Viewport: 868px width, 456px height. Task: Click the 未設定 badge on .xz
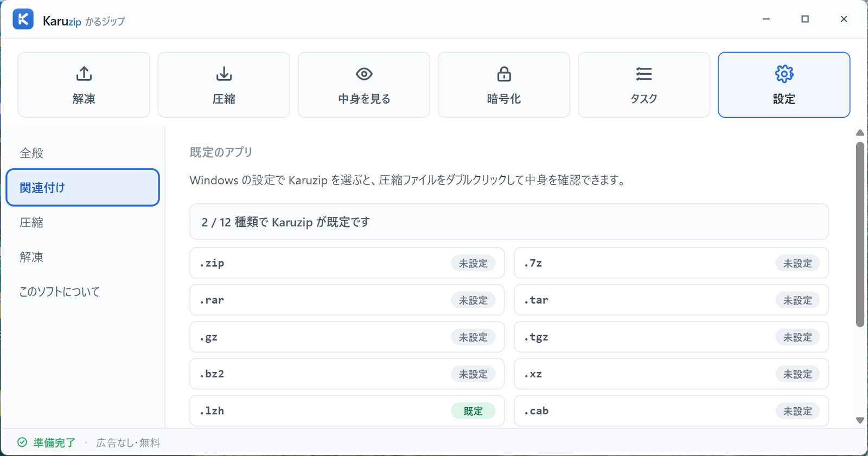(x=797, y=374)
